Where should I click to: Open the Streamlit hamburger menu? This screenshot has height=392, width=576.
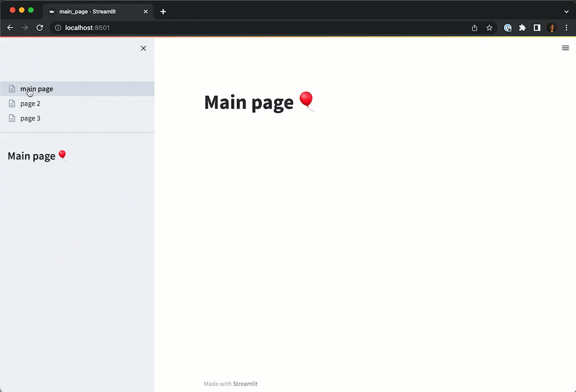coord(565,48)
